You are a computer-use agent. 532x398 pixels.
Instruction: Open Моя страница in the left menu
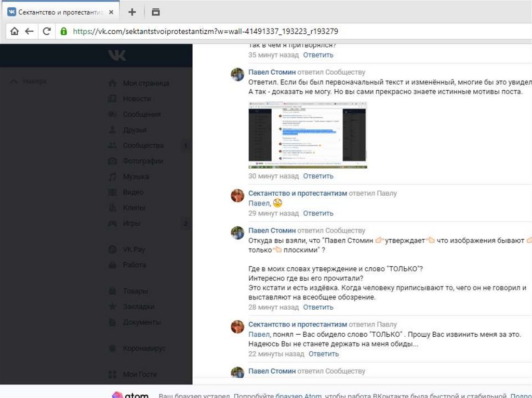[145, 83]
